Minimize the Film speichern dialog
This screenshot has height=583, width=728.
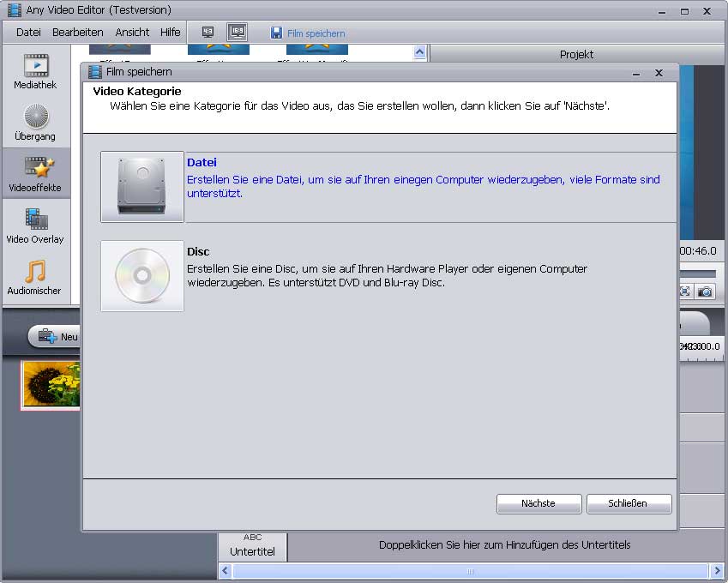pos(636,73)
